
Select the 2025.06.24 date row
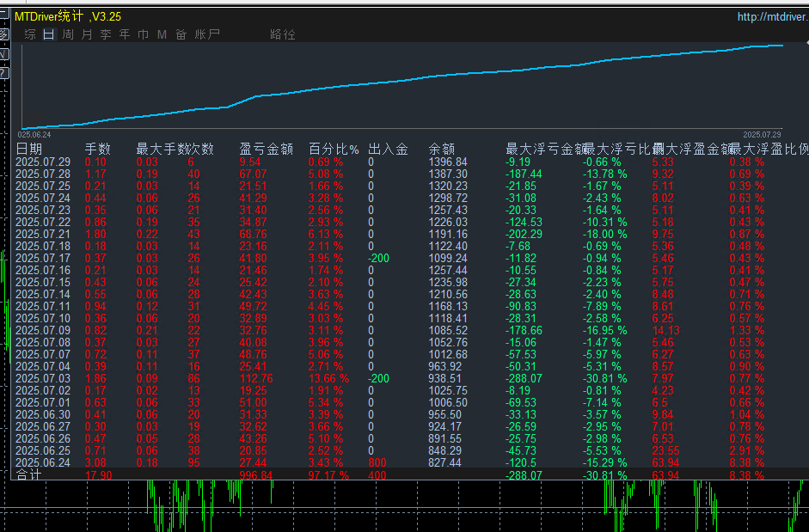click(43, 462)
